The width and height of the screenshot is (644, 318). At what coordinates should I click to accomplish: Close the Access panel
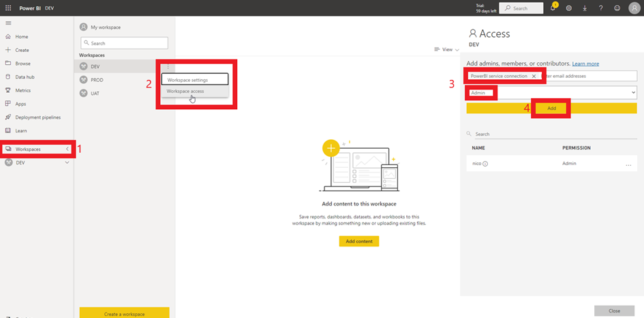(615, 311)
